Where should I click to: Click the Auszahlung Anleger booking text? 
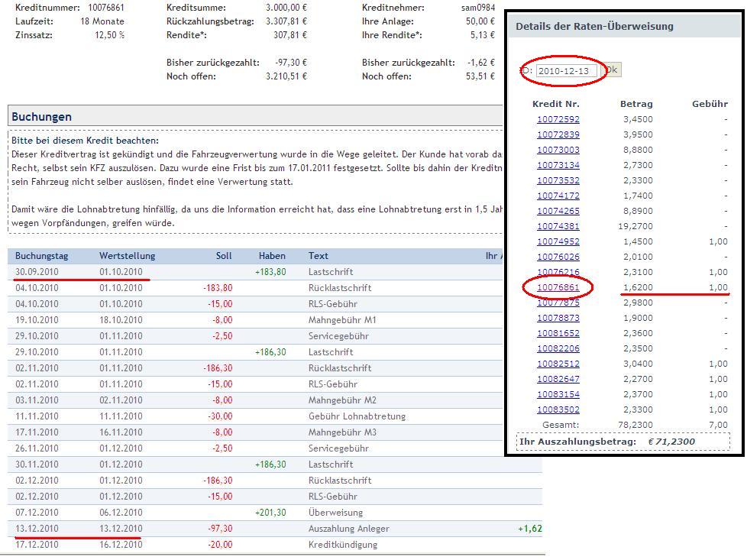click(349, 529)
